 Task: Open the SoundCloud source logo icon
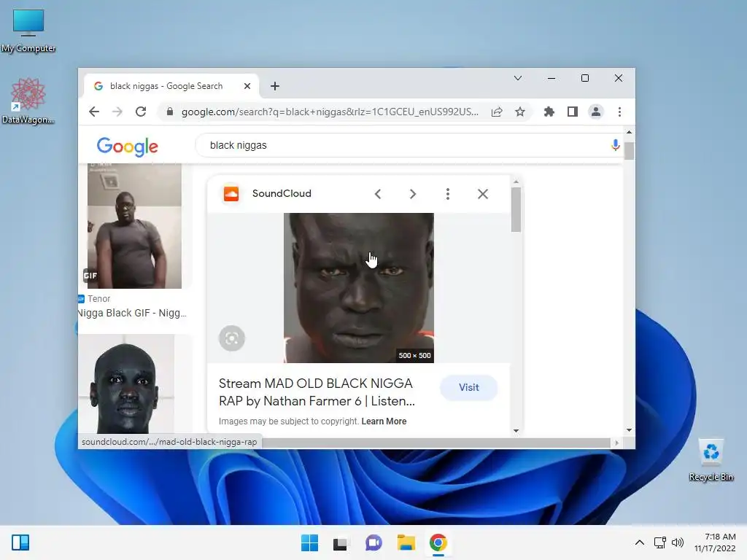tap(231, 193)
